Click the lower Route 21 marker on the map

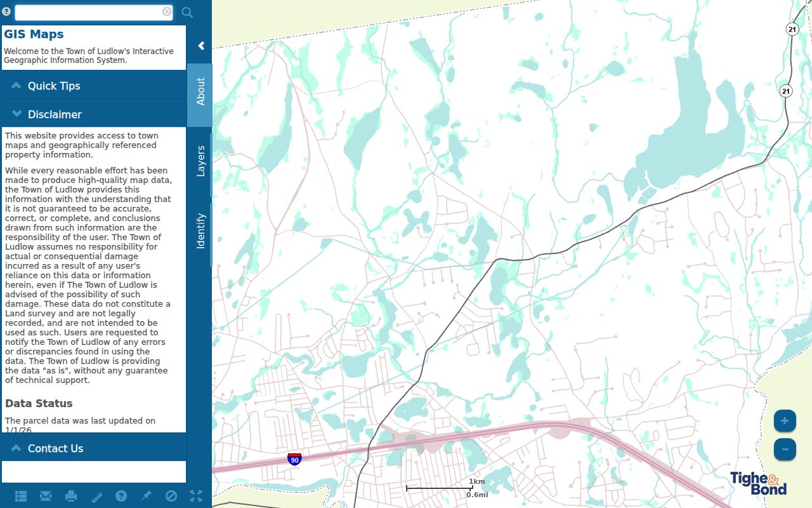786,91
